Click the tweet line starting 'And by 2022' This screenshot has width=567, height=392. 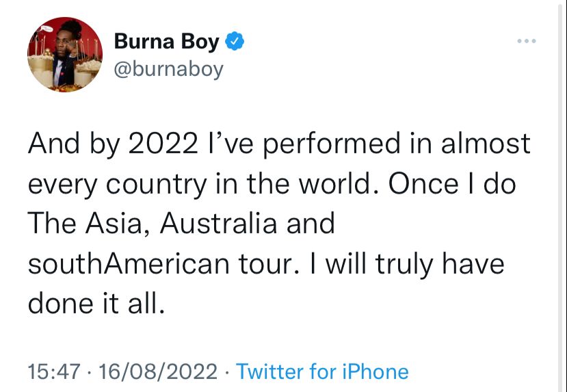coord(279,144)
